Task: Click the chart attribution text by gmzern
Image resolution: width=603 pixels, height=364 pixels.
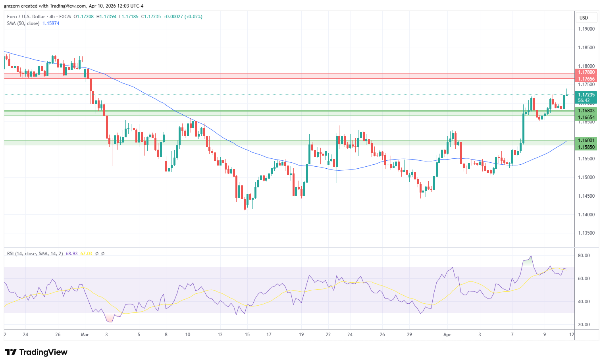Action: pyautogui.click(x=74, y=6)
